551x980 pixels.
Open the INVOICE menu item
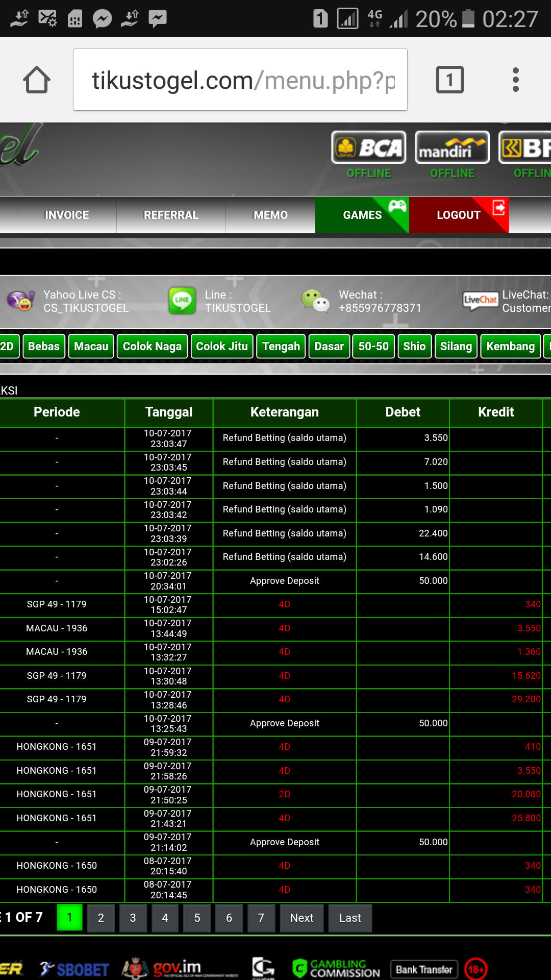(x=67, y=215)
